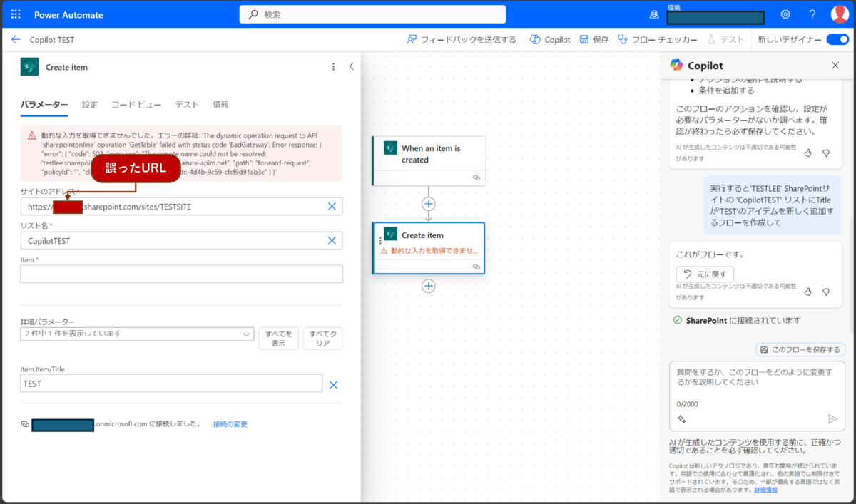856x504 pixels.
Task: Go back with the left arrow
Action: 16,40
